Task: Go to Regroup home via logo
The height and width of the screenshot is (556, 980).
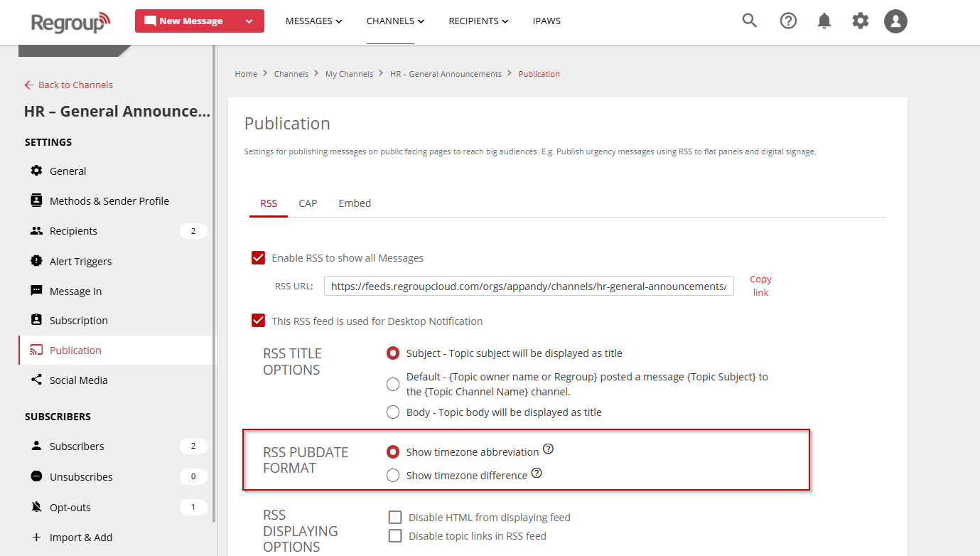Action: pyautogui.click(x=71, y=22)
